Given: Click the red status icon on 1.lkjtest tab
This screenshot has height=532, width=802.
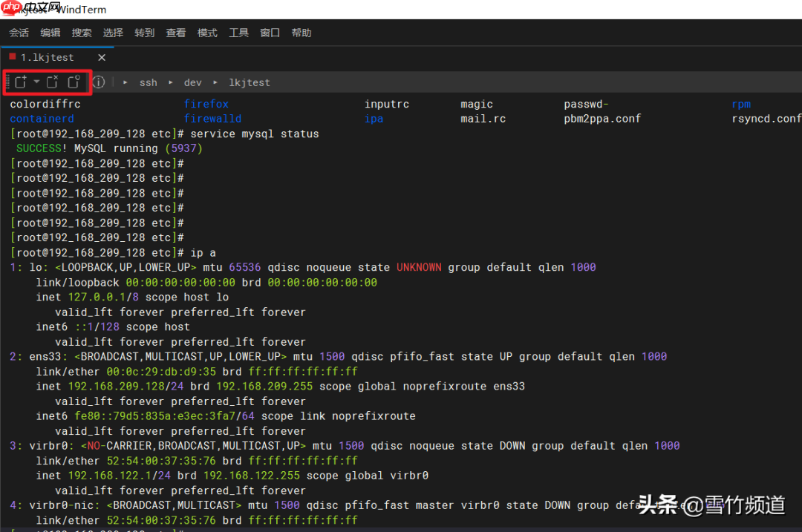Looking at the screenshot, I should point(13,56).
